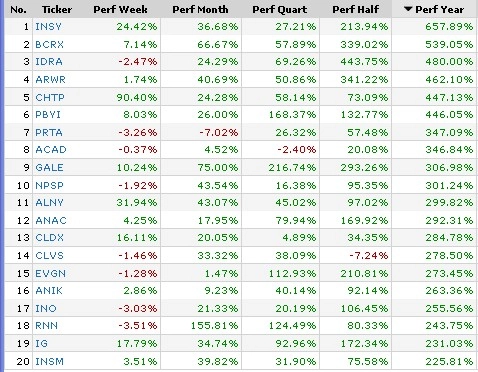Screen dimensions: 478x372
Task: Click the CLDX ticker link
Action: pos(49,238)
